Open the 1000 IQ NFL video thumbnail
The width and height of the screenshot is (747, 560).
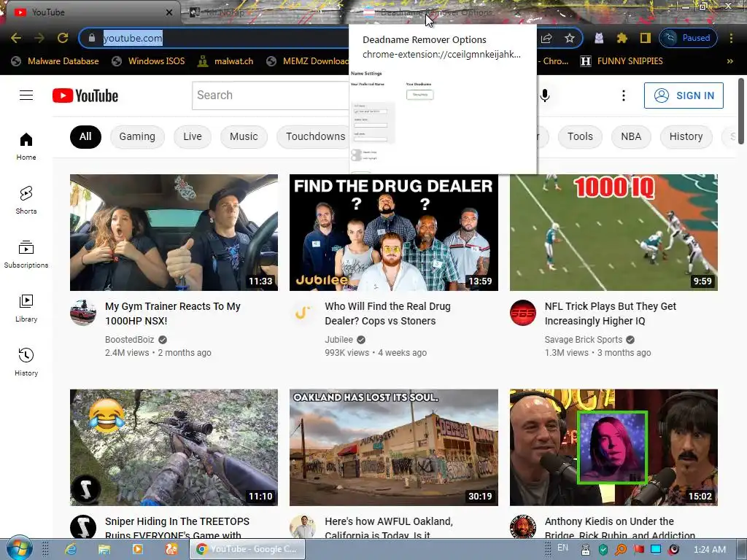tap(614, 233)
